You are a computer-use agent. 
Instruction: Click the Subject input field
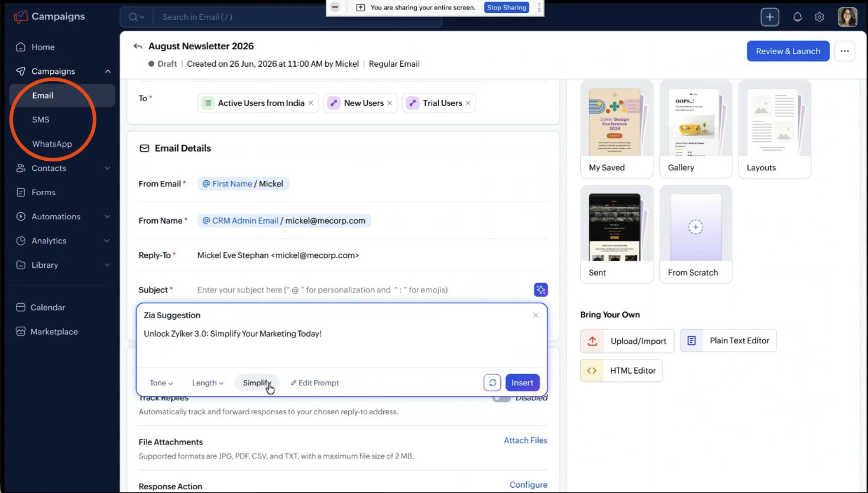363,290
